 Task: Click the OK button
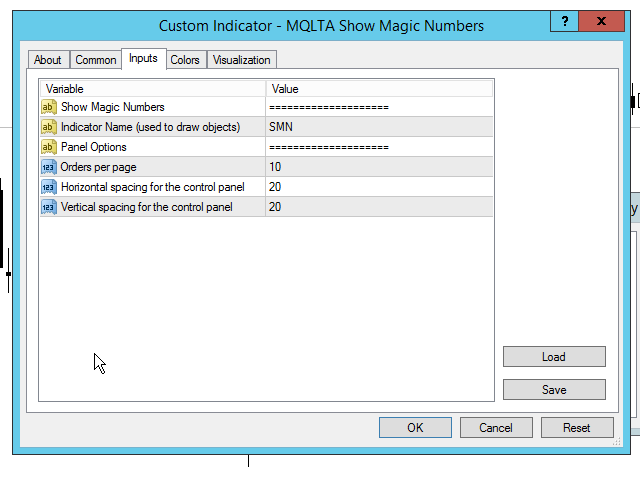click(x=415, y=427)
